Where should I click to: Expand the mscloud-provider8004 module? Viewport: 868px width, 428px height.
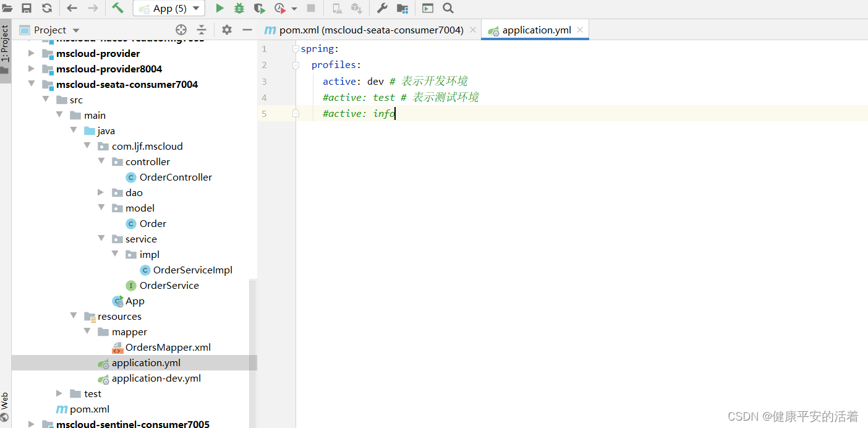pos(32,69)
